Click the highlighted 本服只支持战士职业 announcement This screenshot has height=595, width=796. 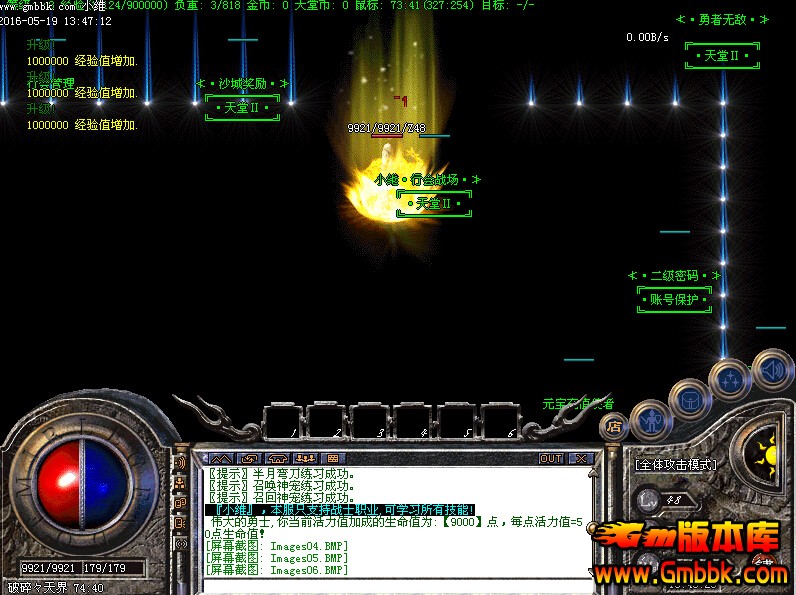tap(340, 510)
